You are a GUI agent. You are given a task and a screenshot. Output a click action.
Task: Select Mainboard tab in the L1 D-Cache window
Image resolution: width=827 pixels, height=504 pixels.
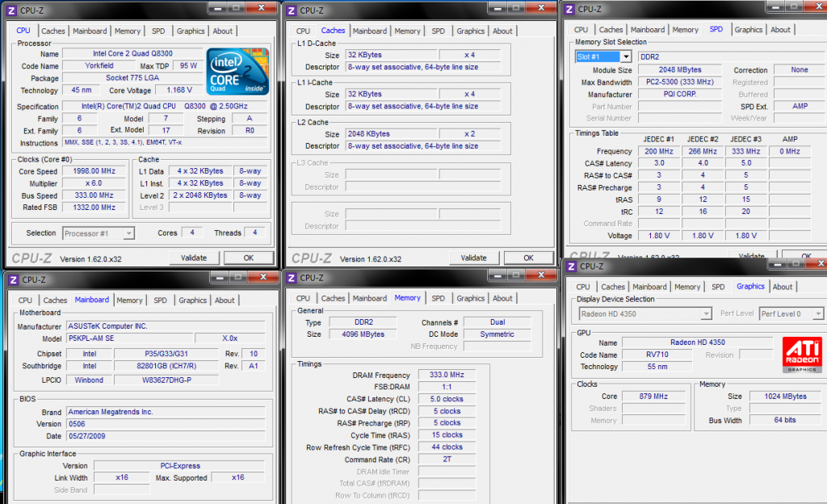coord(370,31)
